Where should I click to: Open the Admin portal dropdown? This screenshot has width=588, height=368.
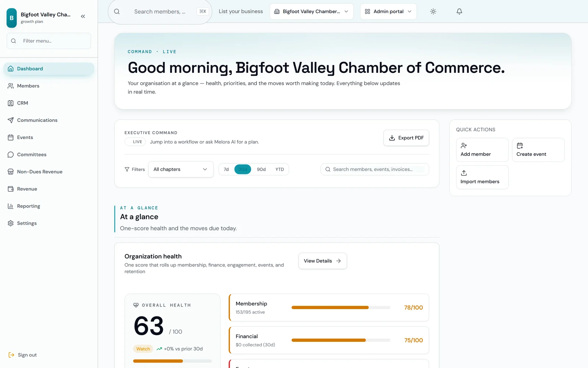coord(388,11)
